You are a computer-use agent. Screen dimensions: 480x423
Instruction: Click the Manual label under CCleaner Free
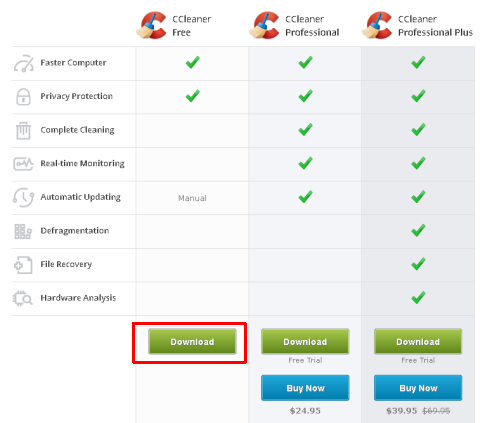point(192,198)
